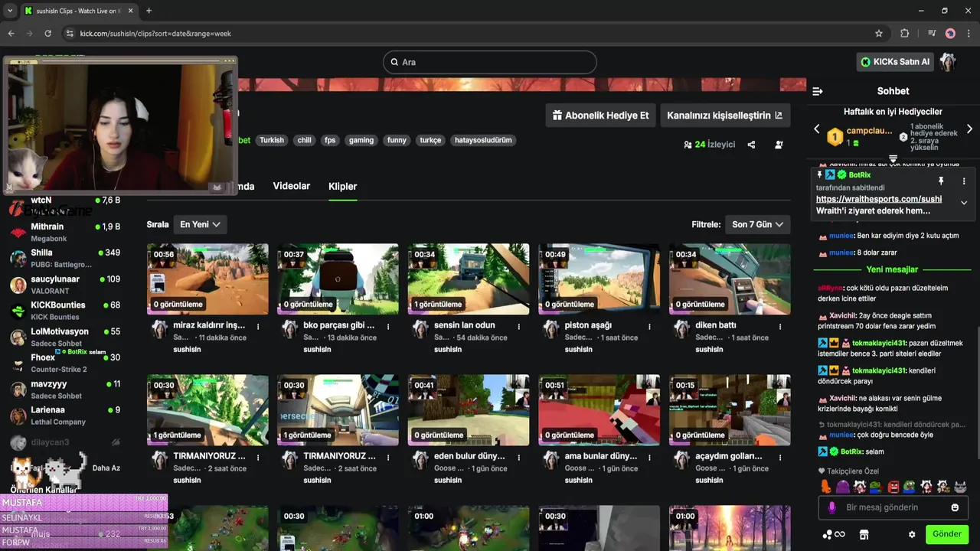Click the chill channel tag
This screenshot has height=551, width=980.
305,140
